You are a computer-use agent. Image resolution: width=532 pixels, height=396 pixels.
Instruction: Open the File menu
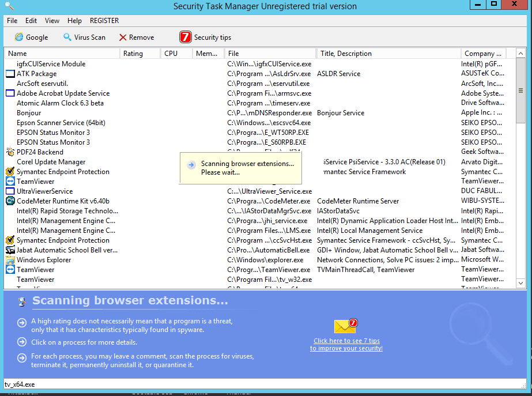pos(12,21)
